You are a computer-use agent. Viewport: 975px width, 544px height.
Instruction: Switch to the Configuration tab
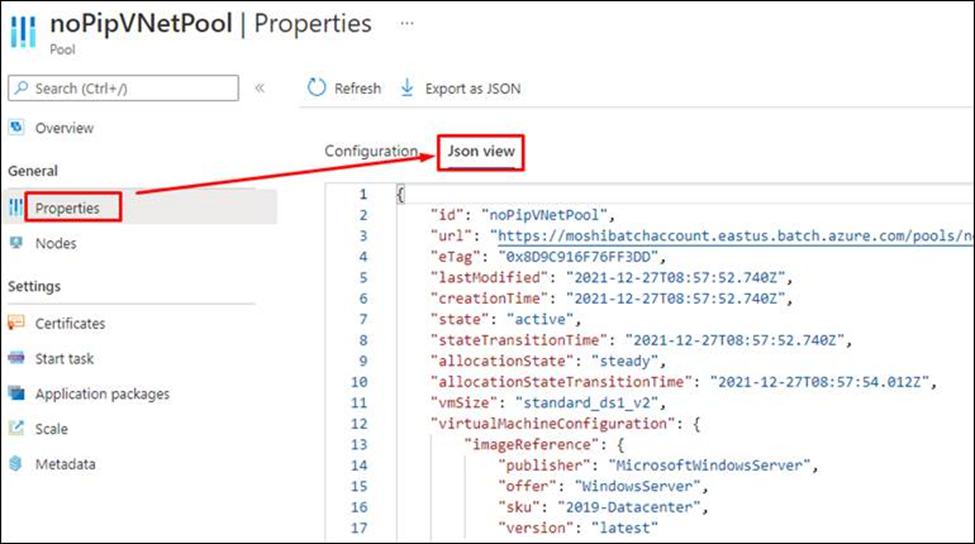[371, 151]
